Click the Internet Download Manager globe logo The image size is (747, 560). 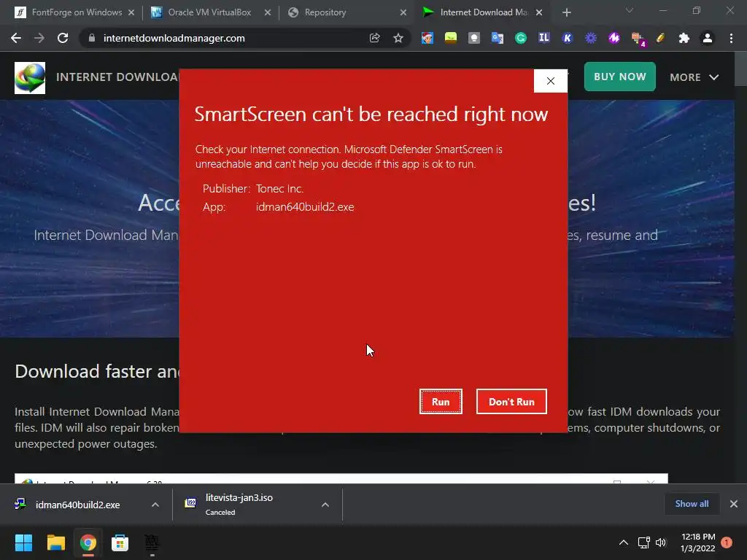(x=30, y=77)
